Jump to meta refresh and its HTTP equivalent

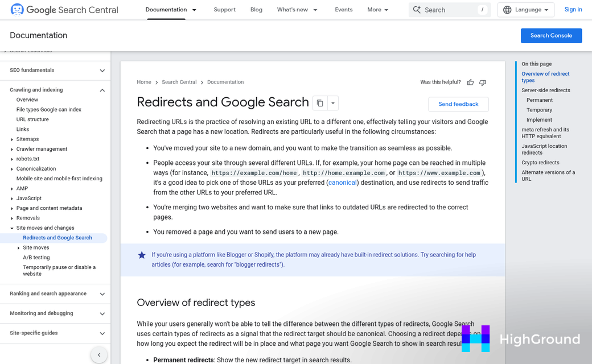tap(545, 133)
